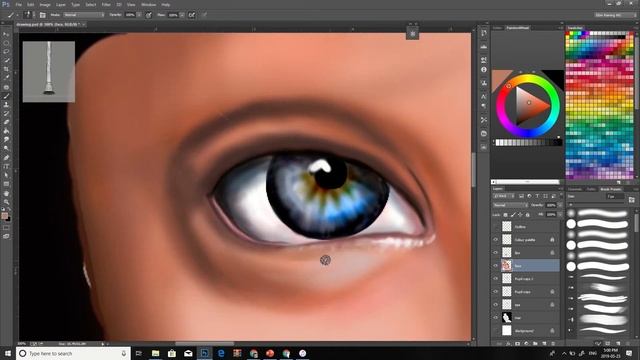Select the Type tool
Image resolution: width=640 pixels, height=360 pixels.
pyautogui.click(x=6, y=166)
